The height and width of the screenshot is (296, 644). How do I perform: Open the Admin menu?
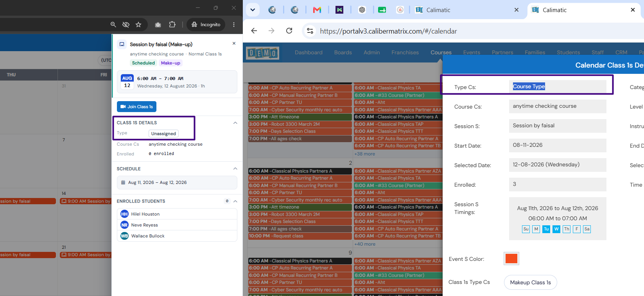pyautogui.click(x=371, y=52)
